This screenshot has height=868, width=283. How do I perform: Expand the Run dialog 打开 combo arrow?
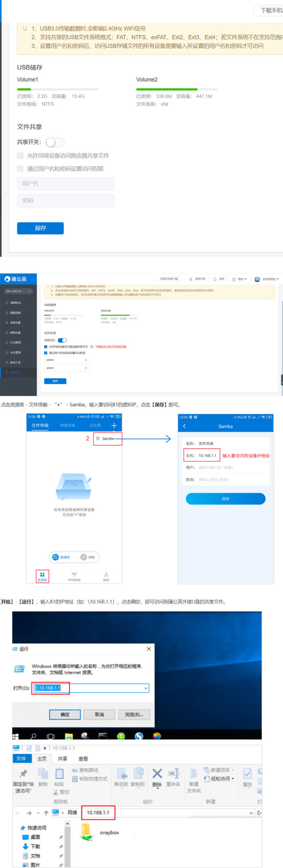tap(146, 688)
